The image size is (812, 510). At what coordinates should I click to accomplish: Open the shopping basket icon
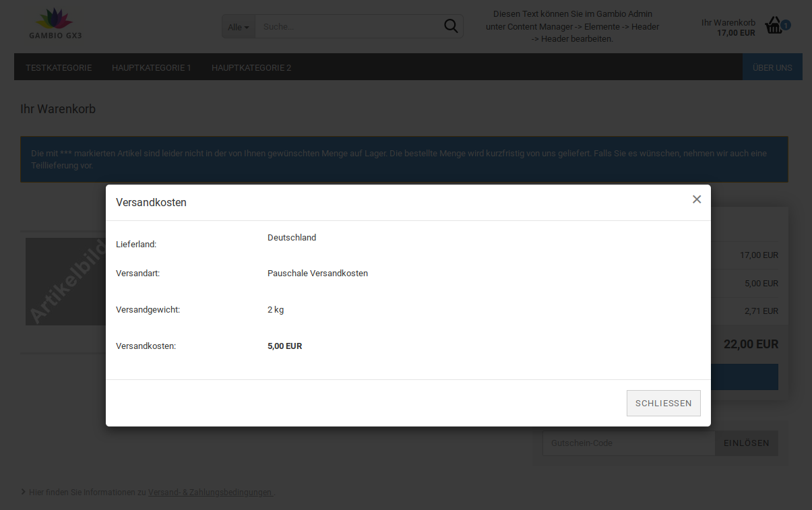773,26
